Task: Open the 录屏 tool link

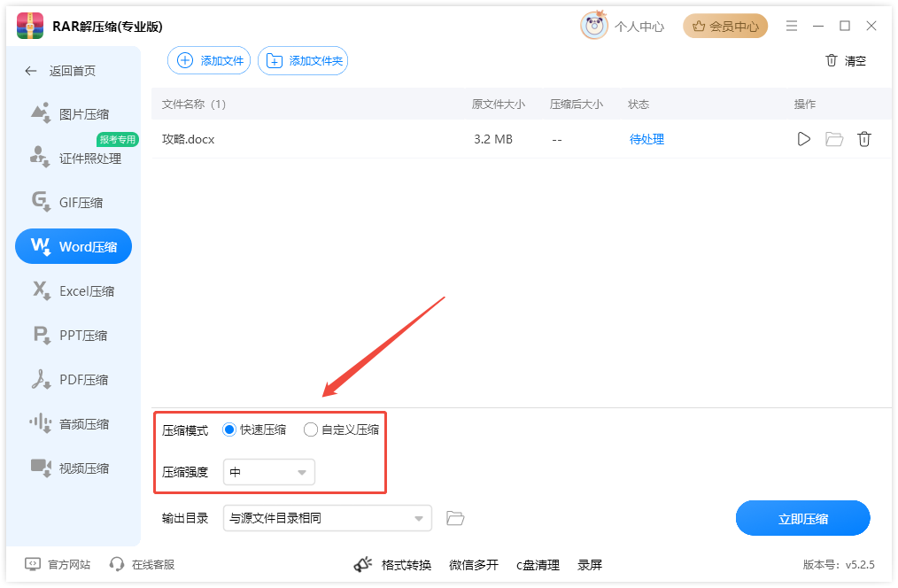Action: (589, 565)
